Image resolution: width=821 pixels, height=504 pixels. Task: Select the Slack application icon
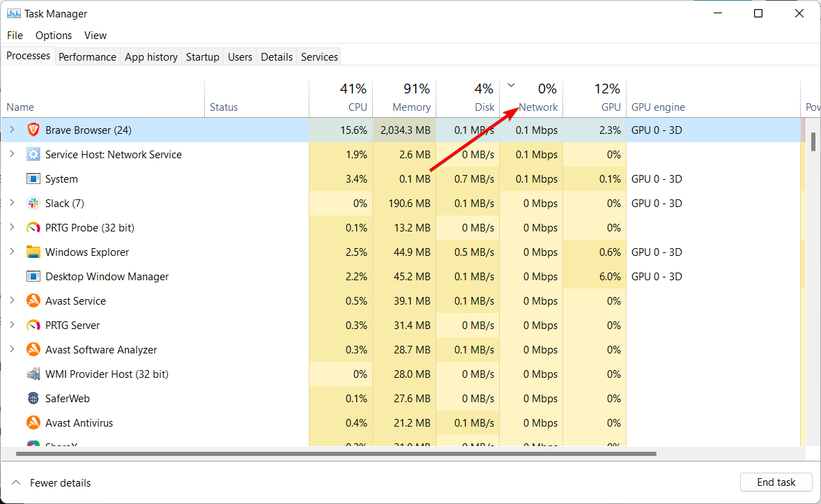(x=33, y=203)
